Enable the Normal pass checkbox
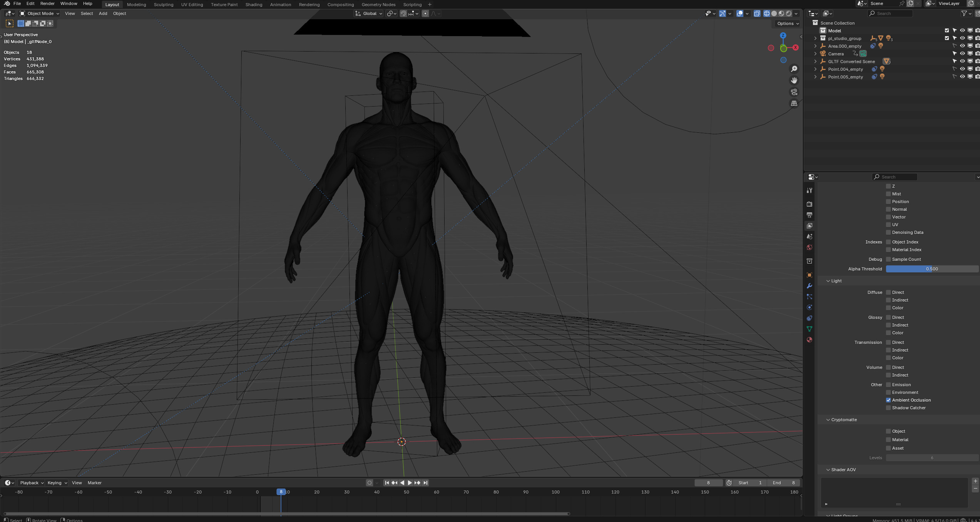The width and height of the screenshot is (980, 522). [888, 209]
